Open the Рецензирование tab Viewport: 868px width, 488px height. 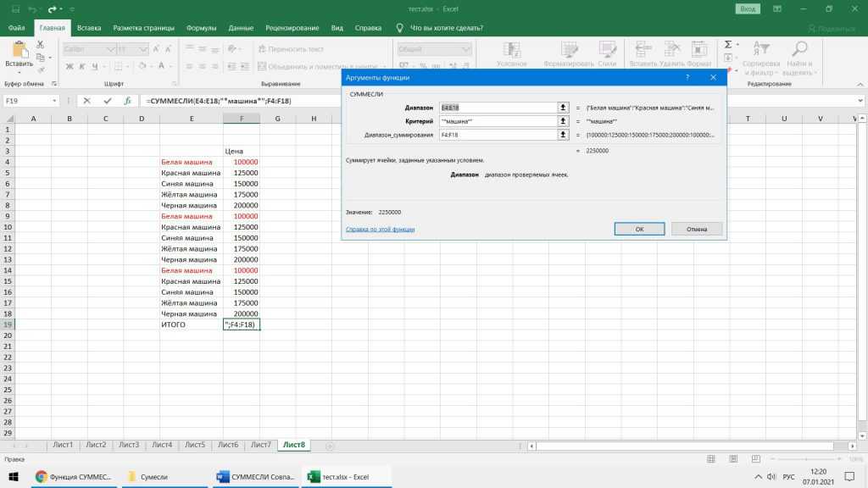click(292, 28)
